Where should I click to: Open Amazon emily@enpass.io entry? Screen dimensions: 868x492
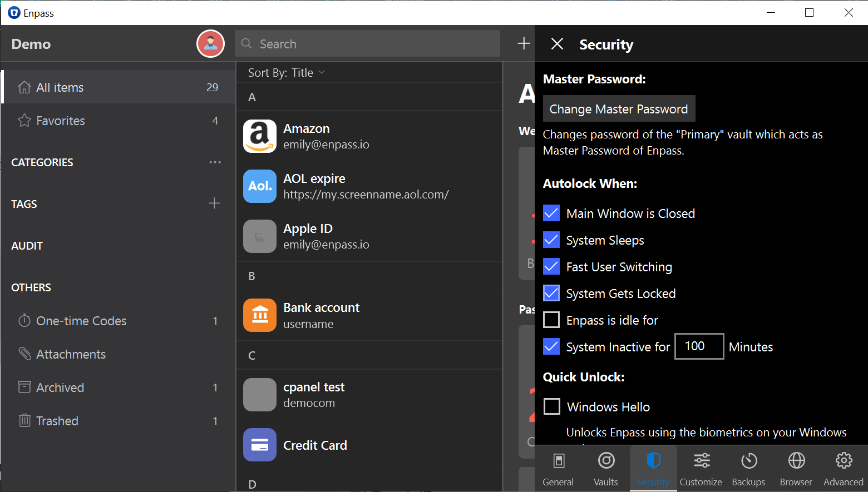(x=369, y=136)
